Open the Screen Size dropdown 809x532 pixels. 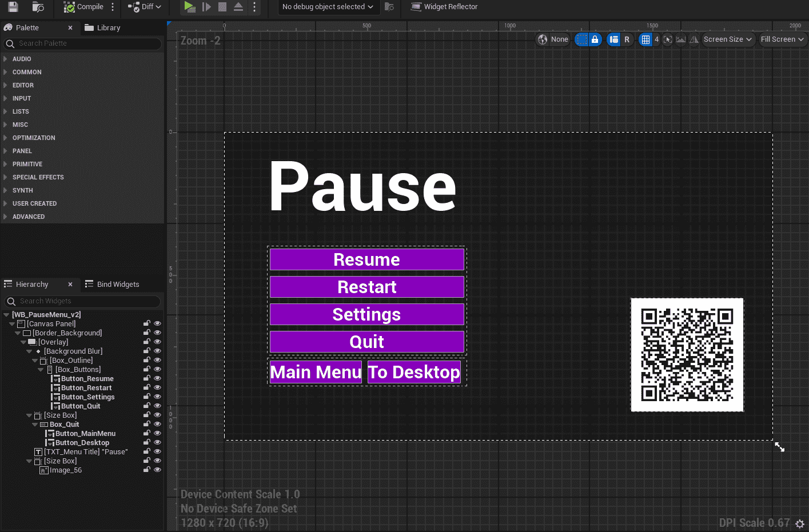pyautogui.click(x=727, y=39)
